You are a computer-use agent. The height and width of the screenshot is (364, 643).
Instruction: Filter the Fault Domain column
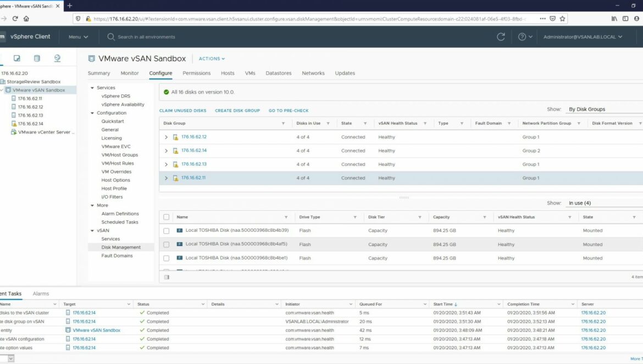coord(509,123)
